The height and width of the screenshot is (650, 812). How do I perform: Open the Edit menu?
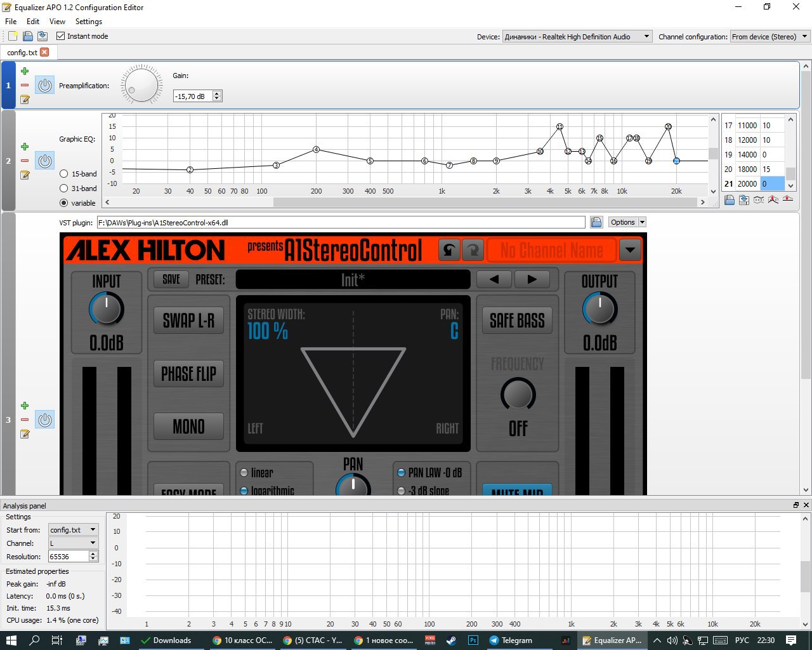coord(33,21)
